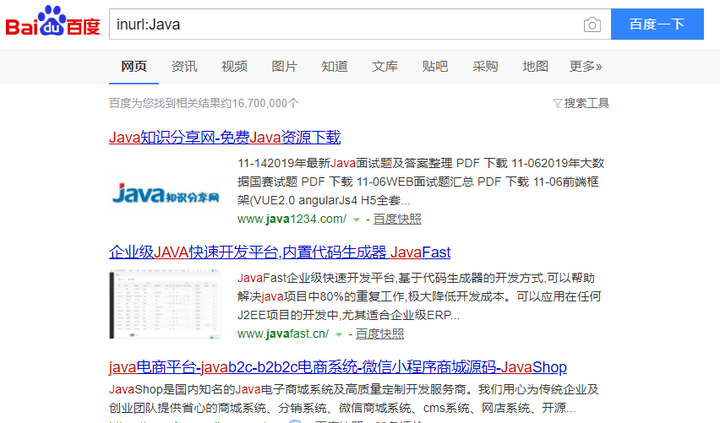
Task: Select the 网页 tab
Action: coord(134,67)
